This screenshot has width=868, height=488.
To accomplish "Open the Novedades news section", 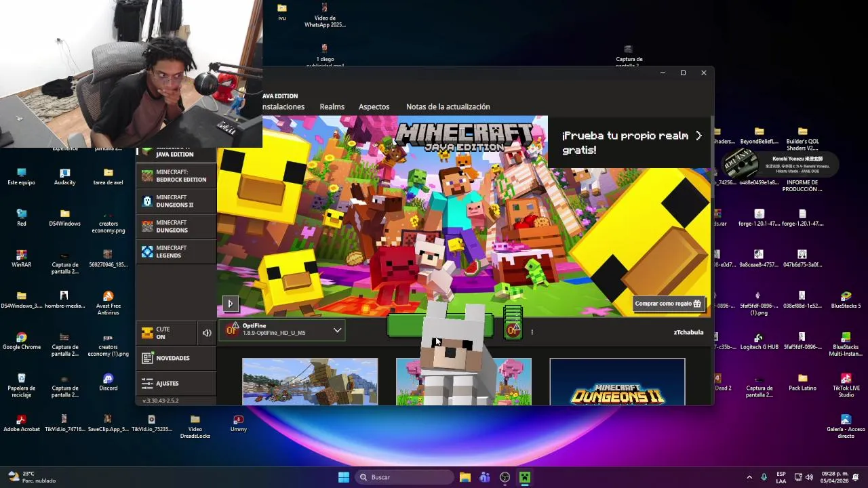I will pyautogui.click(x=176, y=358).
